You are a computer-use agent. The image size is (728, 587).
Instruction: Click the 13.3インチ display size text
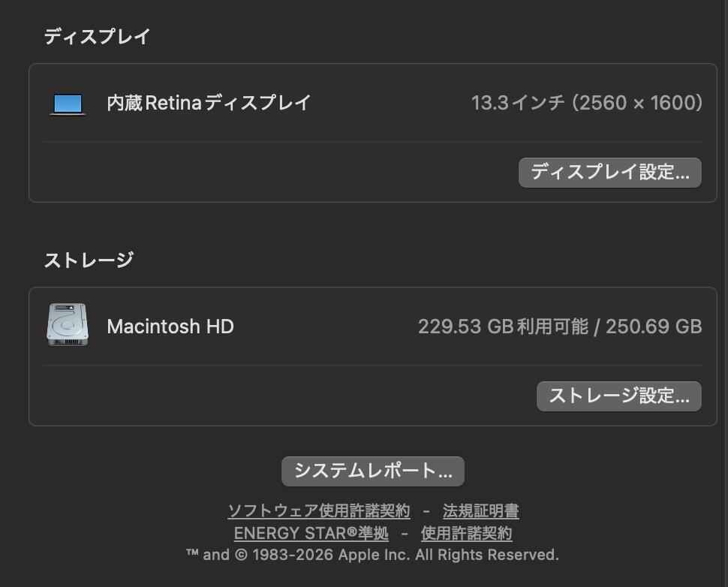coord(517,103)
